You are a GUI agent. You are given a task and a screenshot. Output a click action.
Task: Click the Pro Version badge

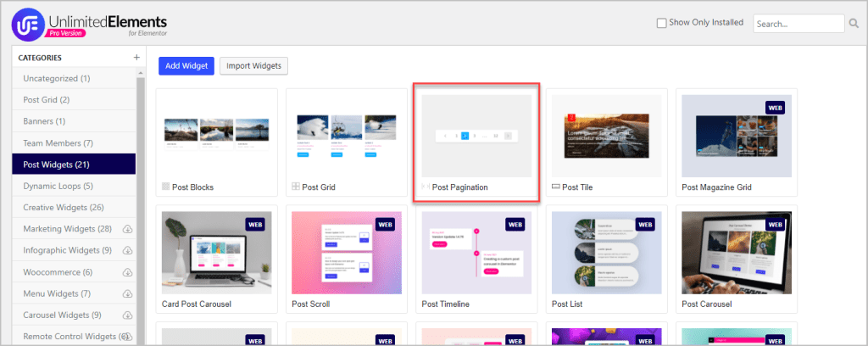pos(66,33)
